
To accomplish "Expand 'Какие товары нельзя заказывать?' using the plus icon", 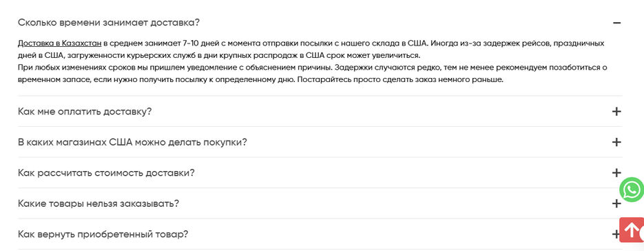I will (616, 203).
